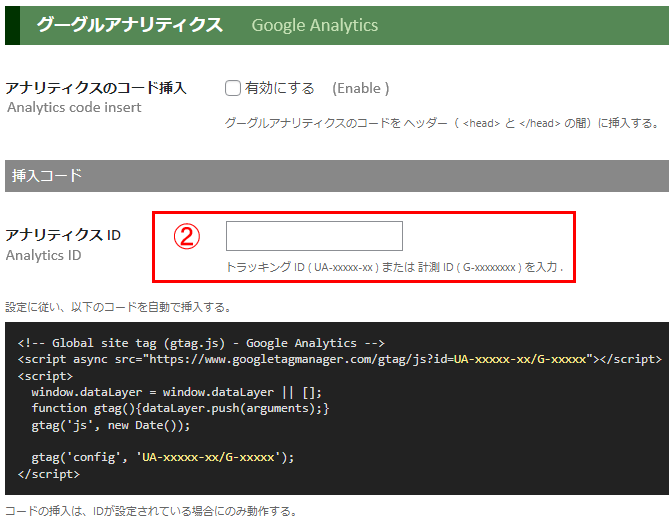Click the description mentioning <head> and </head>
Viewport: 669px width, 520px height.
pos(442,123)
